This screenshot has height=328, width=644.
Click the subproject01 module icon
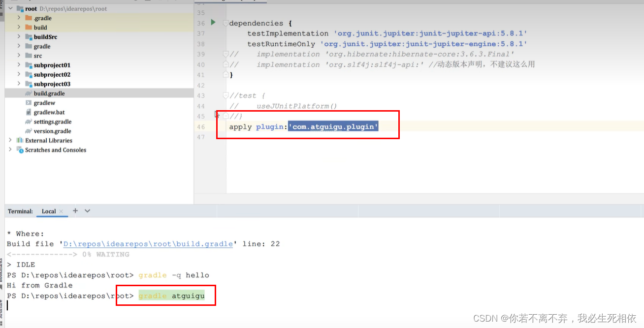[x=29, y=65]
